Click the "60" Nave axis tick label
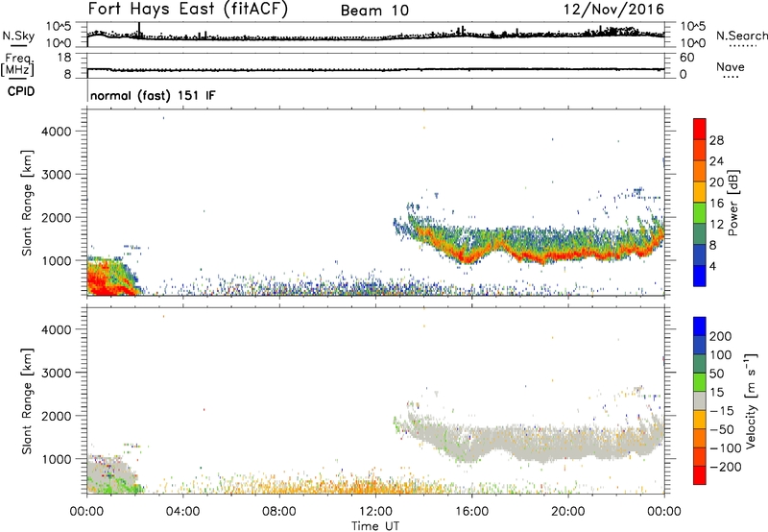This screenshot has height=532, width=768. [686, 58]
